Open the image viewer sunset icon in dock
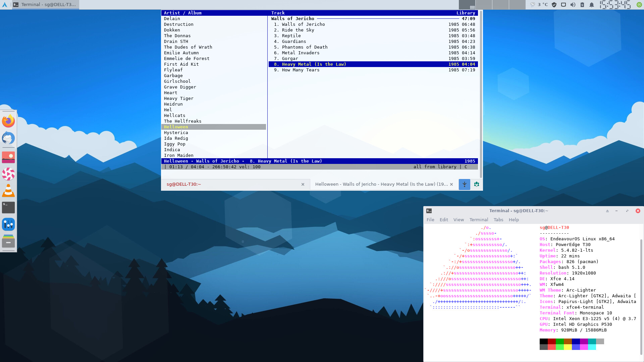Viewport: 644px width, 362px height. click(8, 157)
